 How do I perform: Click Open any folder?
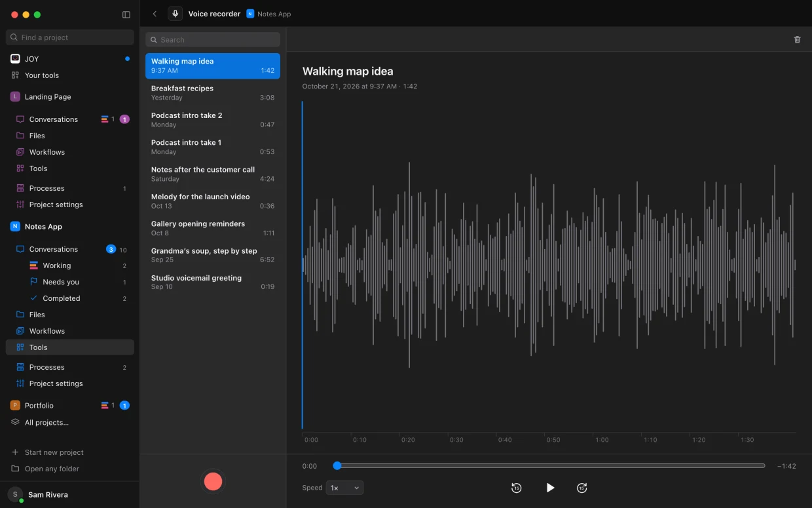click(70, 469)
